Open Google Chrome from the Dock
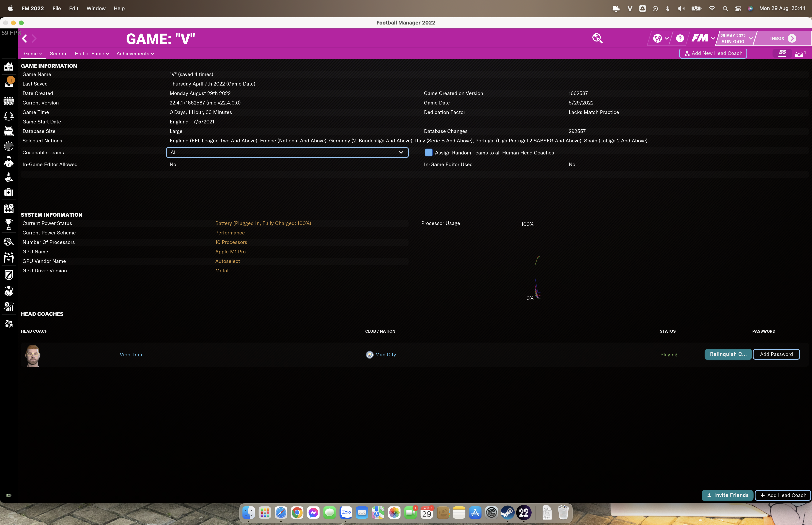 click(x=297, y=512)
